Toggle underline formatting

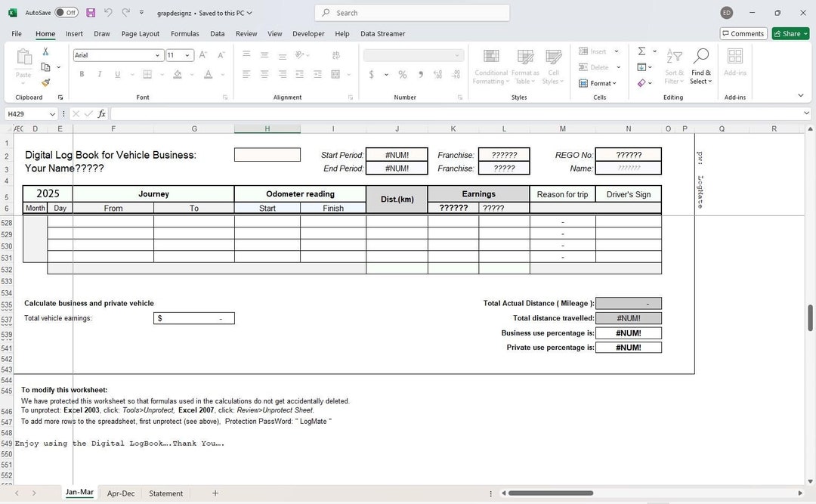point(116,74)
